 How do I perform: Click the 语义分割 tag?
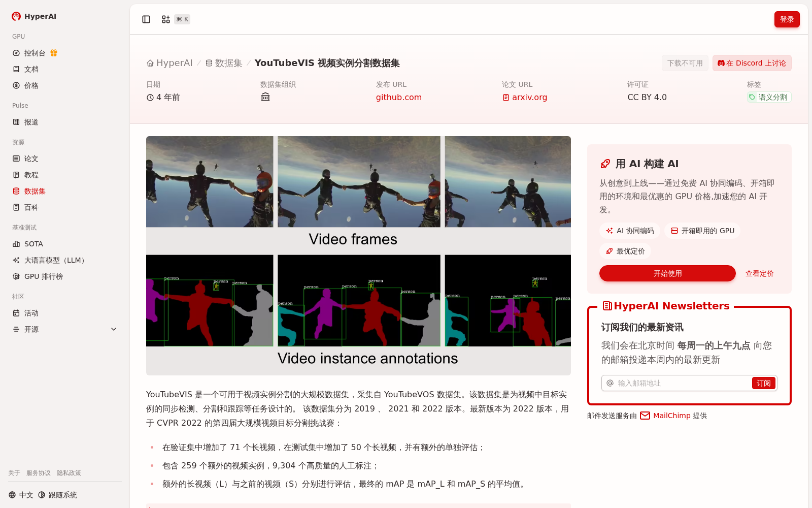point(769,97)
